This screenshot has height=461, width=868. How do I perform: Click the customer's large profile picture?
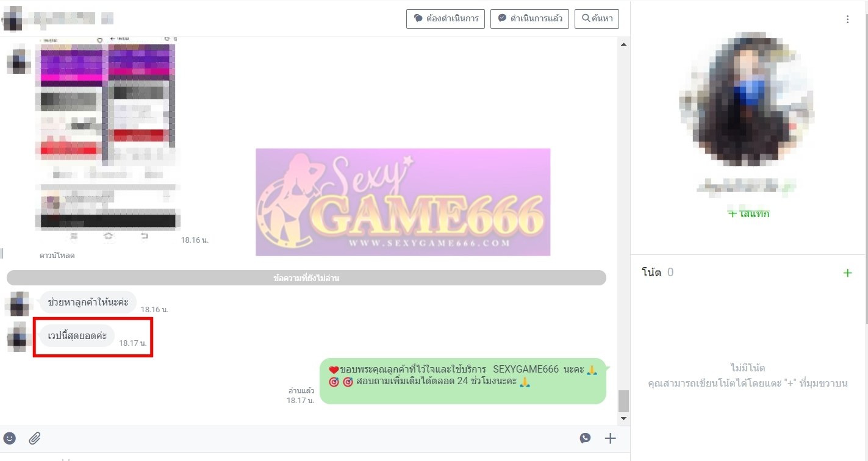pyautogui.click(x=747, y=99)
